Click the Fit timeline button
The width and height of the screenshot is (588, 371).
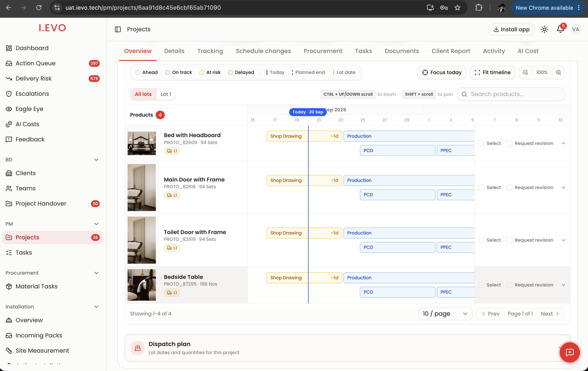tap(492, 72)
